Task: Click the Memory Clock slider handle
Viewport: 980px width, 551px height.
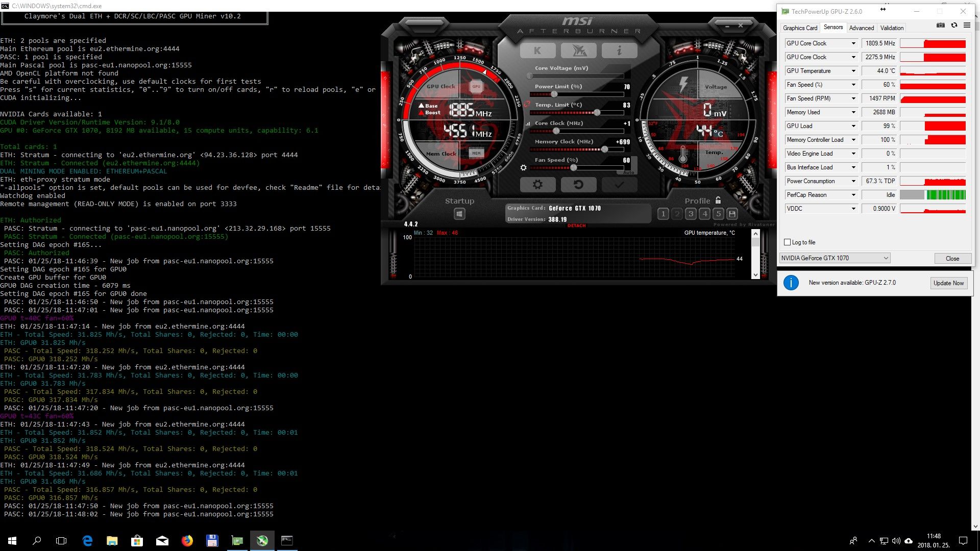Action: (x=605, y=149)
